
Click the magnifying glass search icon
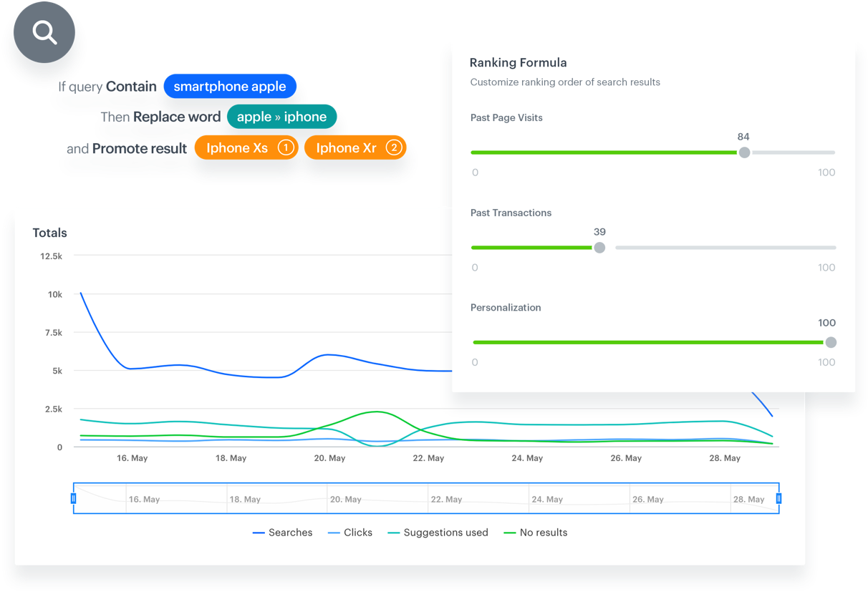44,33
